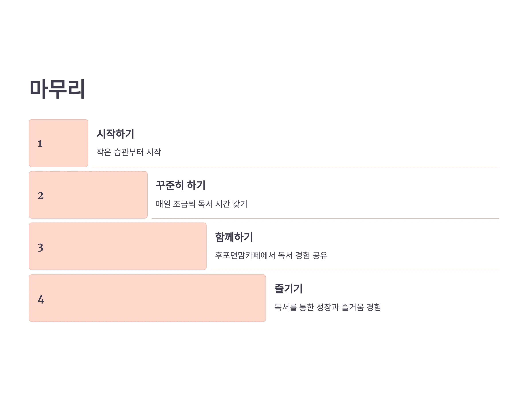
Task: Click the number 2 in second box
Action: pos(41,196)
